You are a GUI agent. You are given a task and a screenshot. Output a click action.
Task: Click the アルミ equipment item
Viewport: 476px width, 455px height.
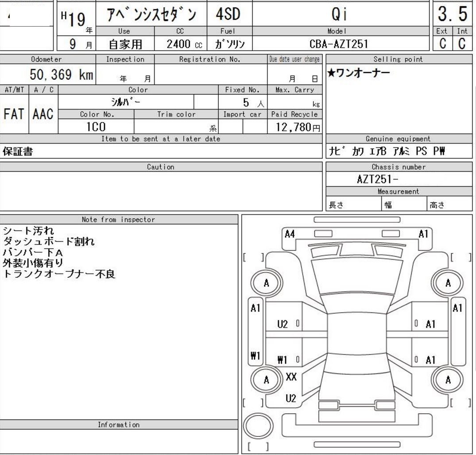401,151
